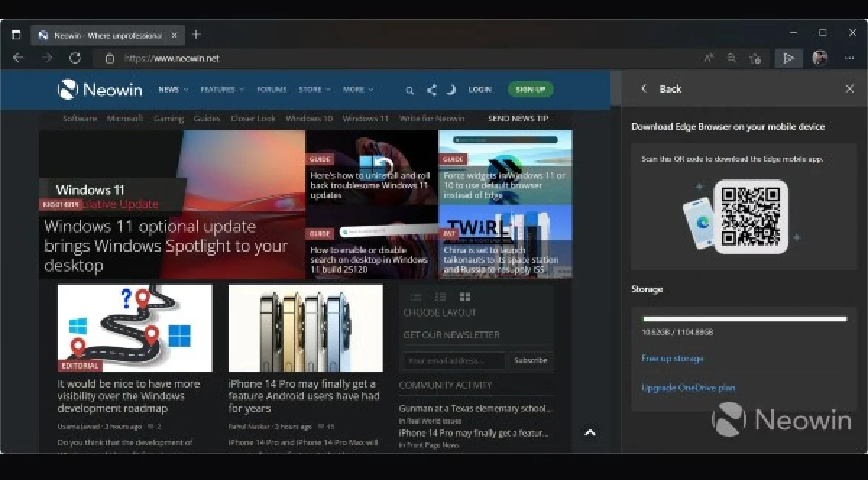Open the Gaming category tab

tap(169, 119)
